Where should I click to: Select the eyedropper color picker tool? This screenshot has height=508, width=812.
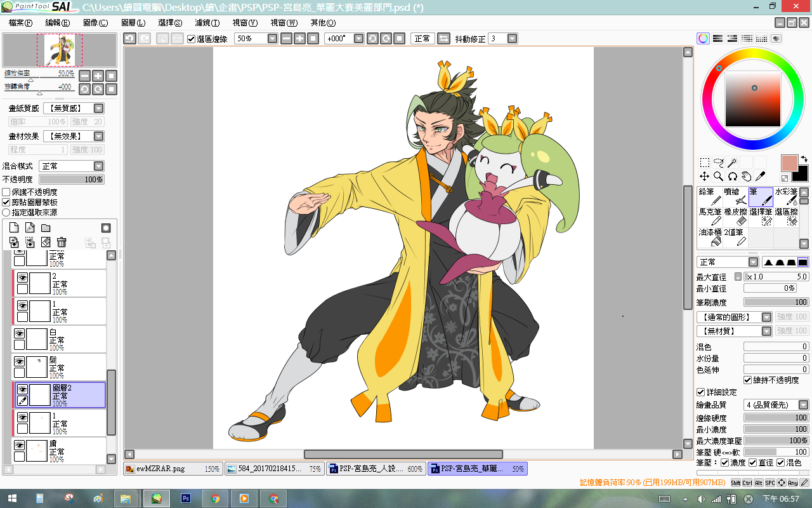tap(760, 177)
